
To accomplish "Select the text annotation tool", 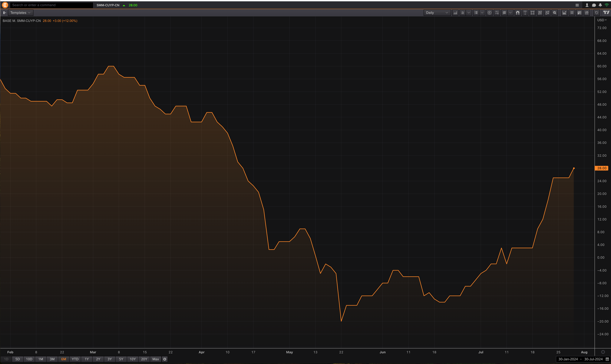I will pyautogui.click(x=525, y=13).
